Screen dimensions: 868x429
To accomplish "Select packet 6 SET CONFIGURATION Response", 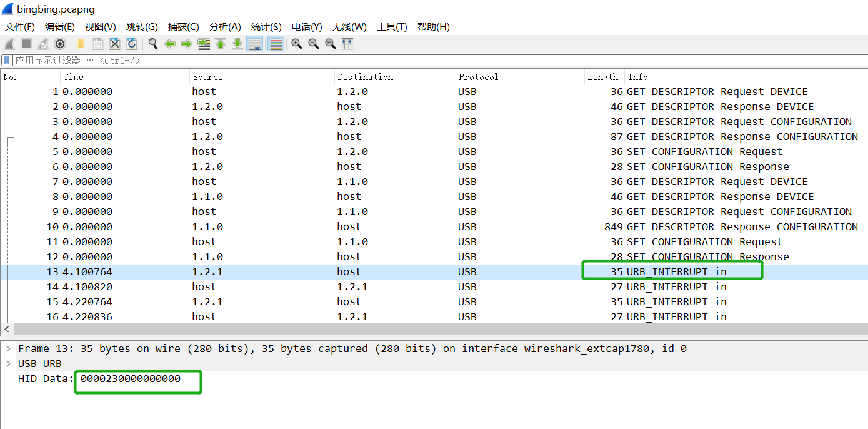I will [x=434, y=166].
